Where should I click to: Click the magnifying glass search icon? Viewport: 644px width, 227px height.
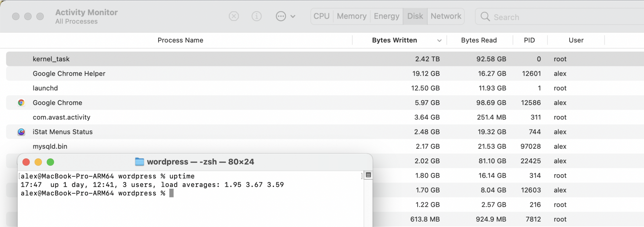coord(485,16)
